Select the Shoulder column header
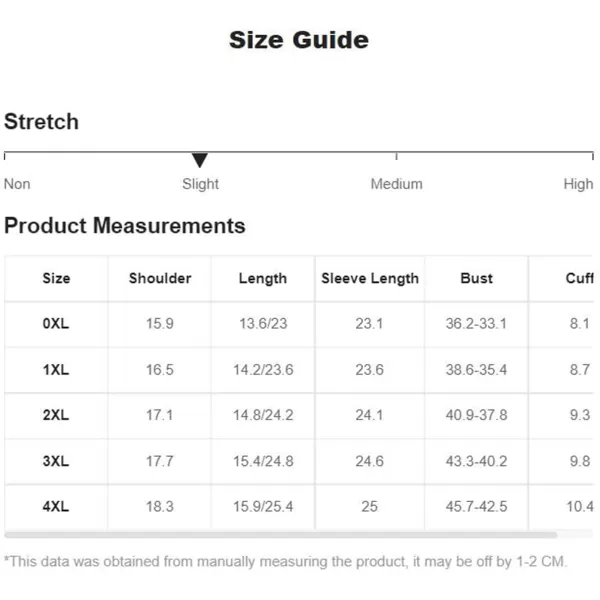Viewport: 600px width, 600px height. click(160, 278)
